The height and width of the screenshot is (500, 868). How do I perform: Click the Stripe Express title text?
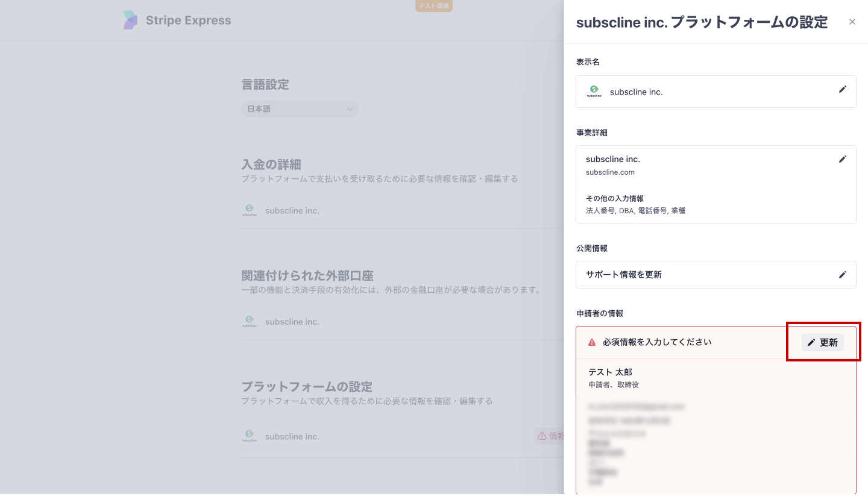click(188, 20)
